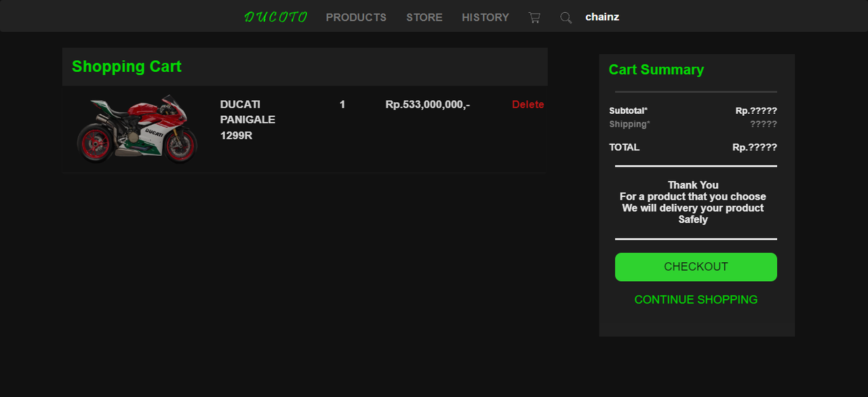
Task: Open the PRODUCTS menu item
Action: 356,18
